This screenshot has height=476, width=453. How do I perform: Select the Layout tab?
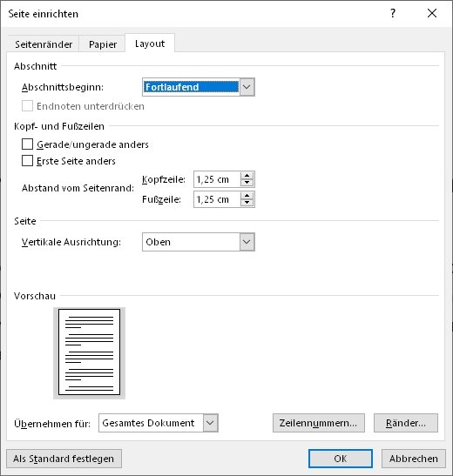point(150,44)
